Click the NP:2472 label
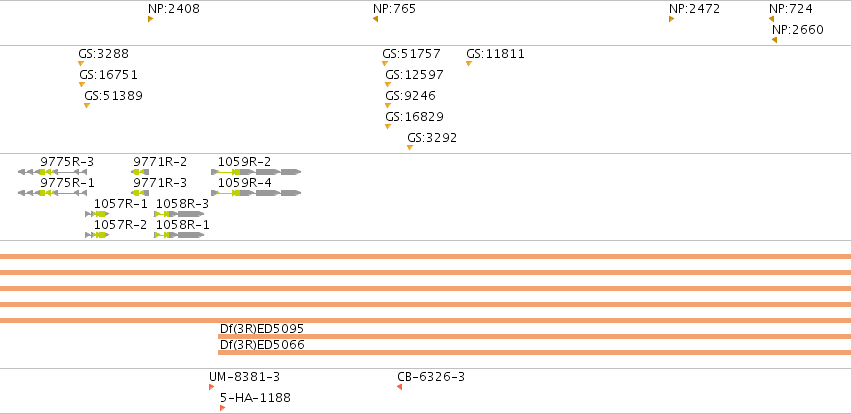This screenshot has height=414, width=851. pyautogui.click(x=694, y=9)
